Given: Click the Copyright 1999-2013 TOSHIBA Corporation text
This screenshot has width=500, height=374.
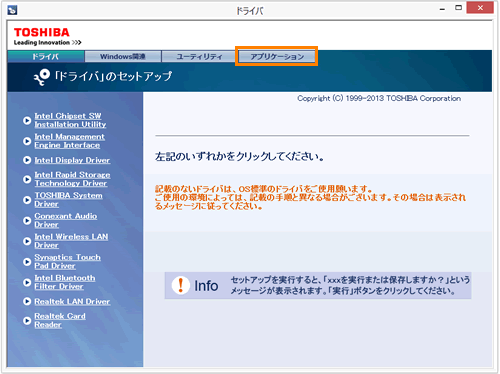Looking at the screenshot, I should click(379, 98).
